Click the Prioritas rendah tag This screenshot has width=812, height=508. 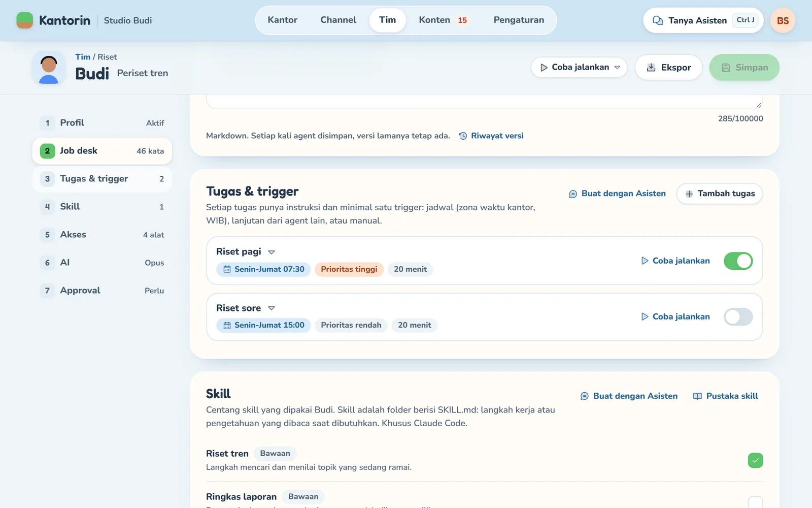coord(351,325)
